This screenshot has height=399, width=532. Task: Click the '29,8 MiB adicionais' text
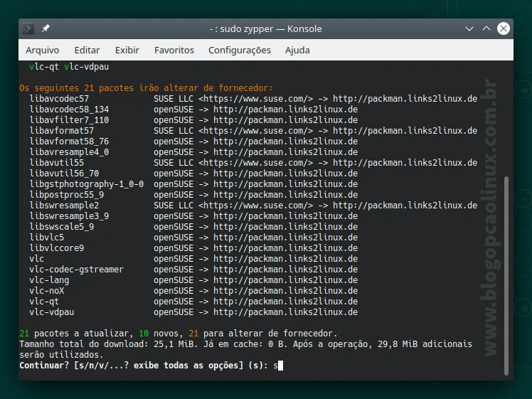click(425, 344)
